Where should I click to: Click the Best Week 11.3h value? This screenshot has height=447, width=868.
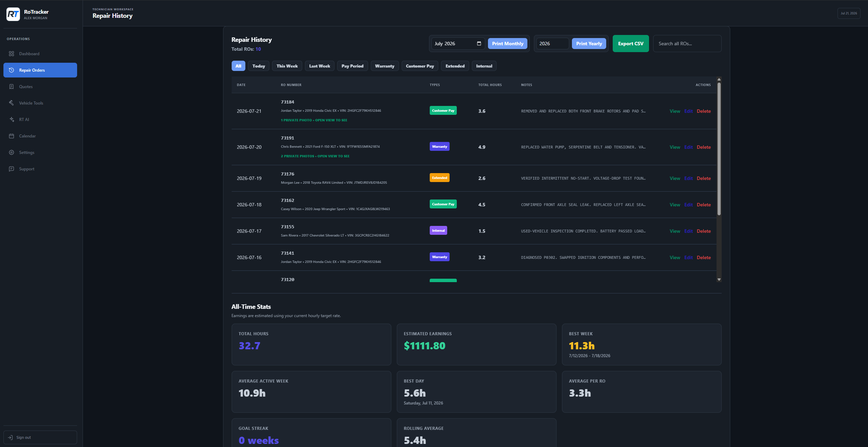tap(582, 346)
